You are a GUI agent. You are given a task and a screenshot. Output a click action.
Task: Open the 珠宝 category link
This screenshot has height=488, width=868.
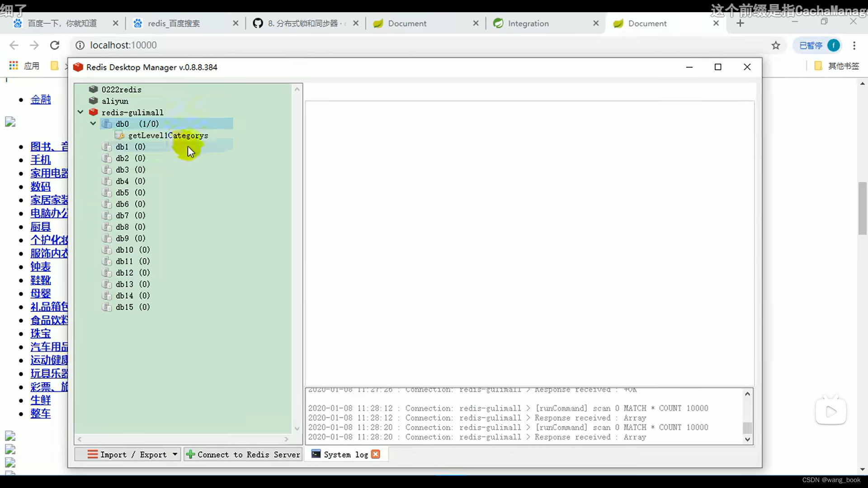[41, 333]
